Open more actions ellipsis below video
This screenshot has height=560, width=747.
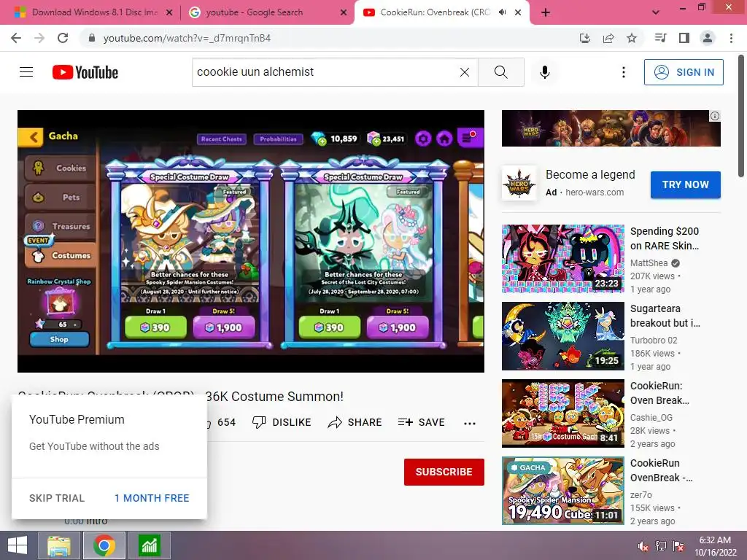coord(470,424)
